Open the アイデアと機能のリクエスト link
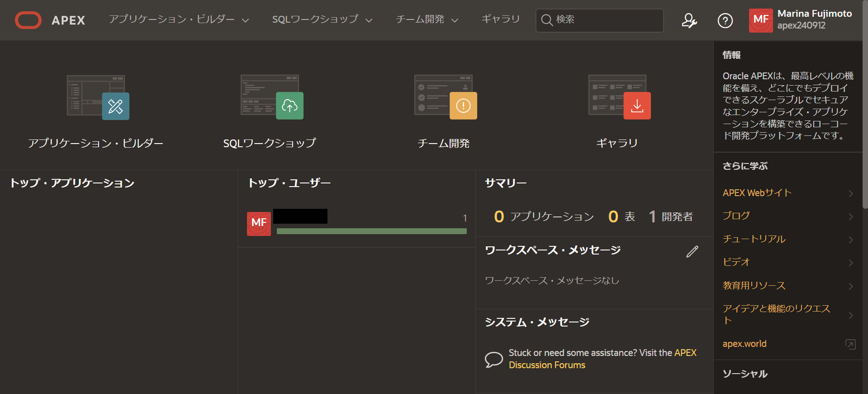Image resolution: width=868 pixels, height=394 pixels. click(x=776, y=315)
